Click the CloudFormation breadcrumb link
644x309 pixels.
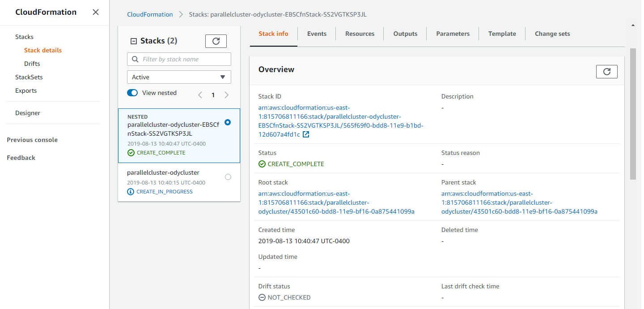coord(150,14)
